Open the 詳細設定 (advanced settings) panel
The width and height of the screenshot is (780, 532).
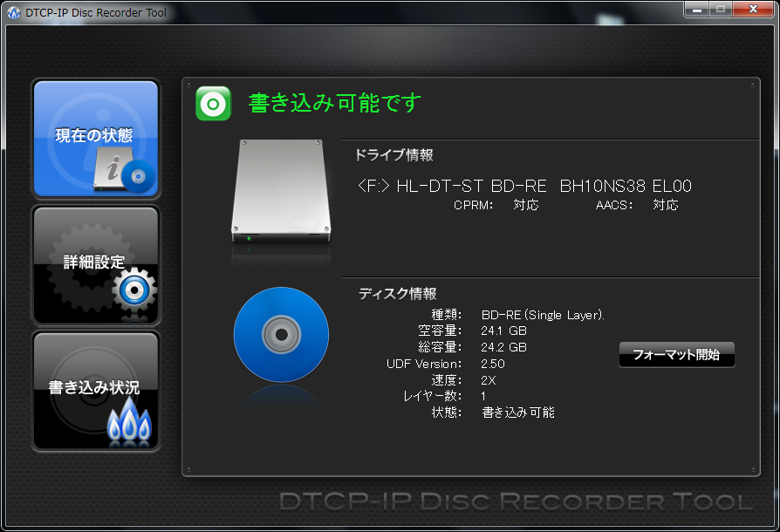click(96, 265)
